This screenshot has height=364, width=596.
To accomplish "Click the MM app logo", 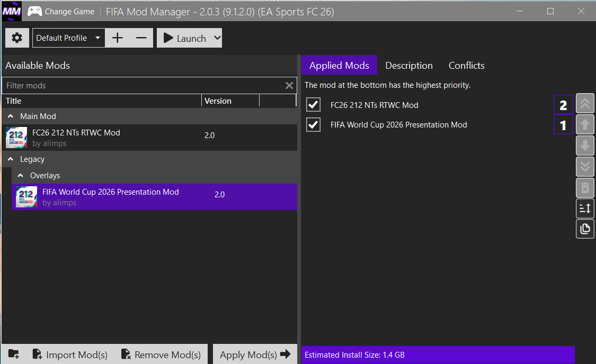I will click(12, 12).
